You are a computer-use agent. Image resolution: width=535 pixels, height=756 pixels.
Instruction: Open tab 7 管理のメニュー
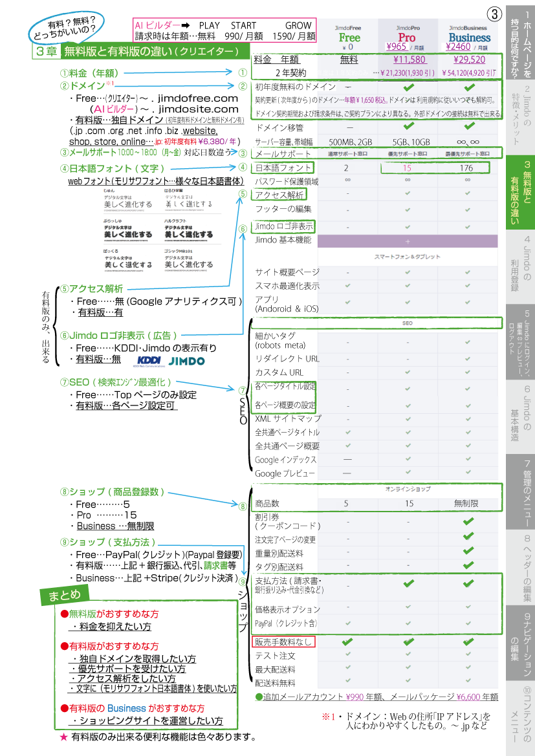coord(521,491)
